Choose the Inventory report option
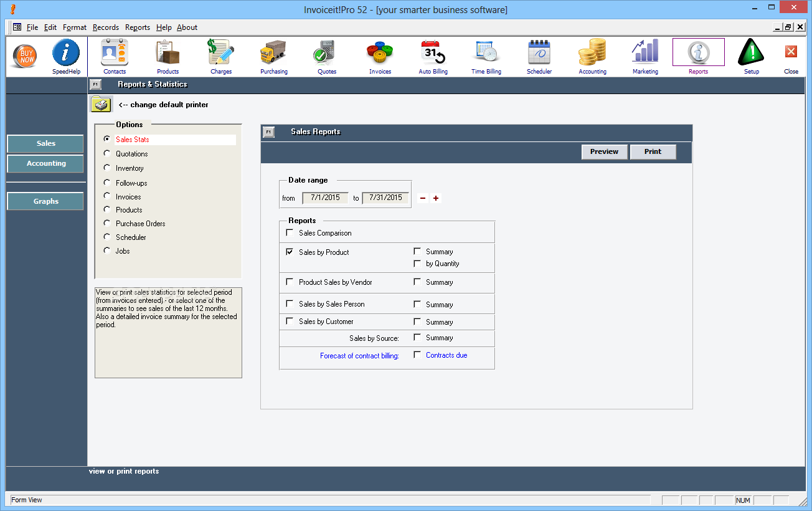The image size is (812, 511). tap(107, 168)
